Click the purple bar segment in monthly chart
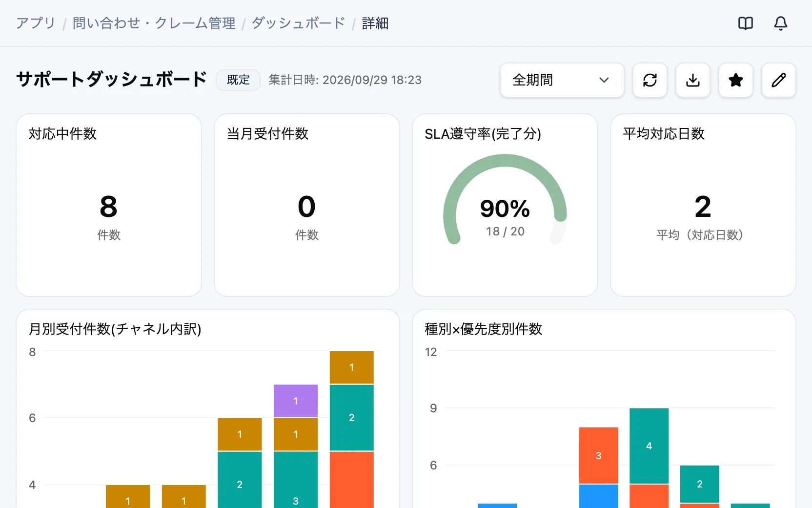The width and height of the screenshot is (812, 508). coord(296,401)
